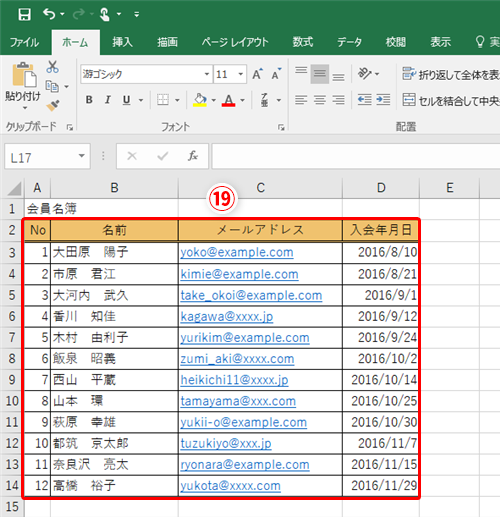Open the 校閲 tab
This screenshot has width=500, height=517.
tap(396, 42)
